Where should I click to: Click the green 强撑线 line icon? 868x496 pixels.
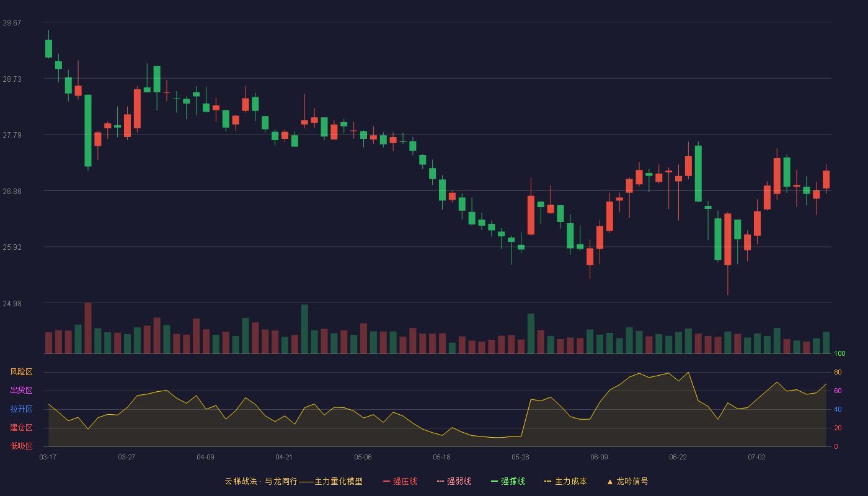[x=494, y=481]
